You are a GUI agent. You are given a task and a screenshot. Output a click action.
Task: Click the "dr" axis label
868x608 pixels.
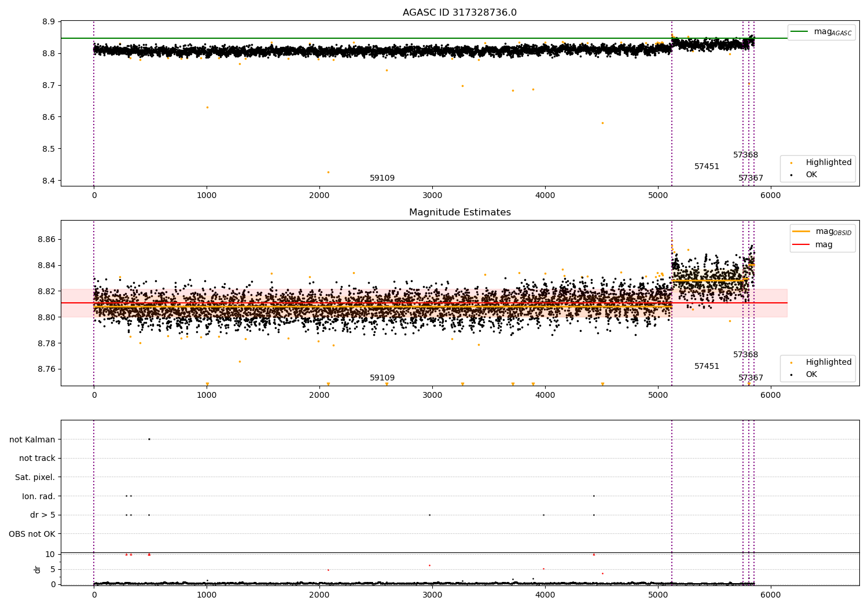coord(38,569)
